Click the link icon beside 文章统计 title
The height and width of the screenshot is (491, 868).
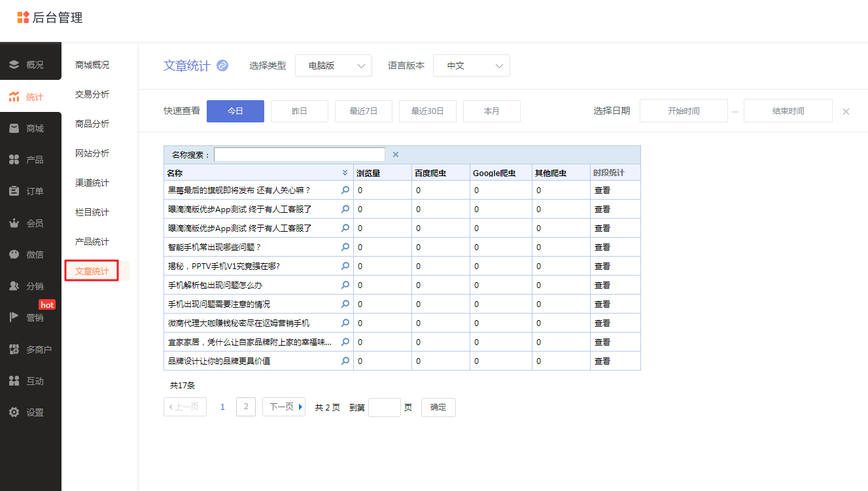pos(222,65)
